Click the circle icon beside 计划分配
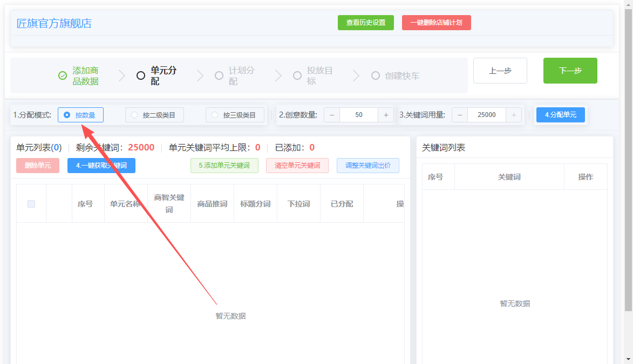Image resolution: width=633 pixels, height=364 pixels. [x=219, y=75]
